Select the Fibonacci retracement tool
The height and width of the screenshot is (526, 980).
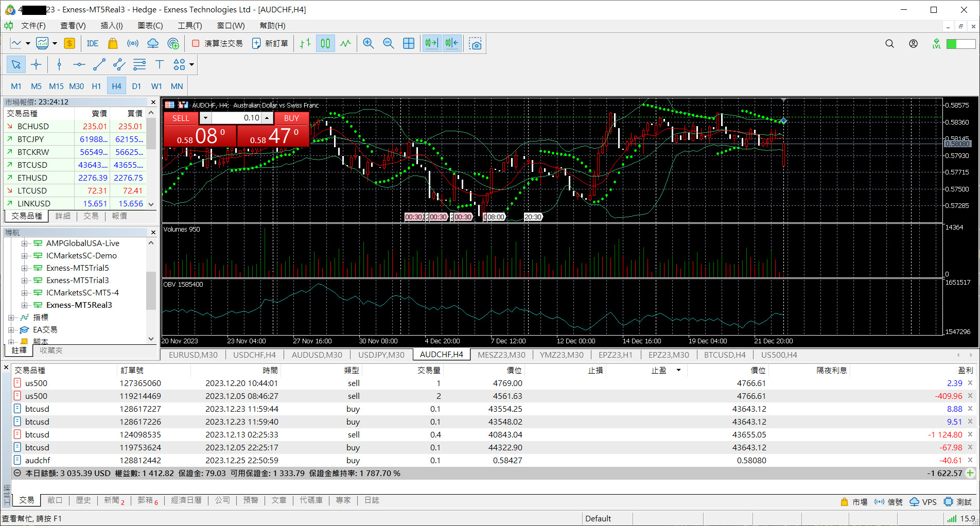click(139, 64)
